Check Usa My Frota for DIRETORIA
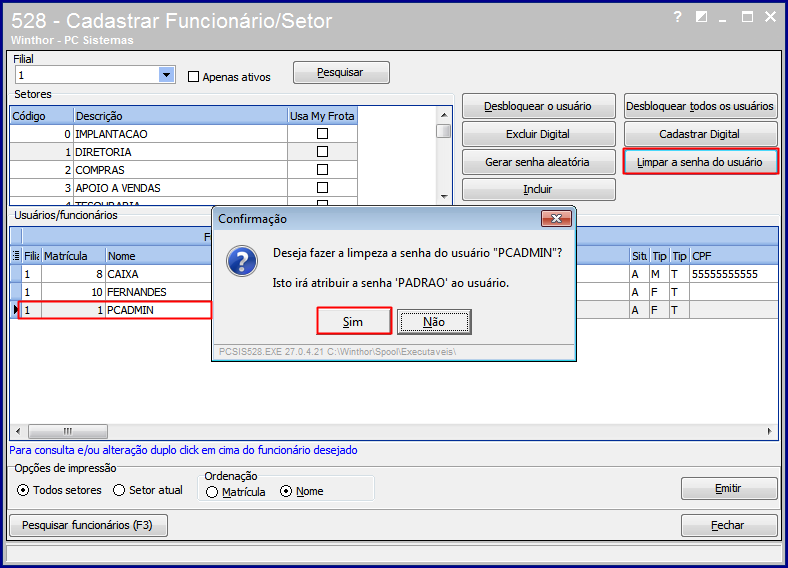This screenshot has height=568, width=788. coord(323,152)
